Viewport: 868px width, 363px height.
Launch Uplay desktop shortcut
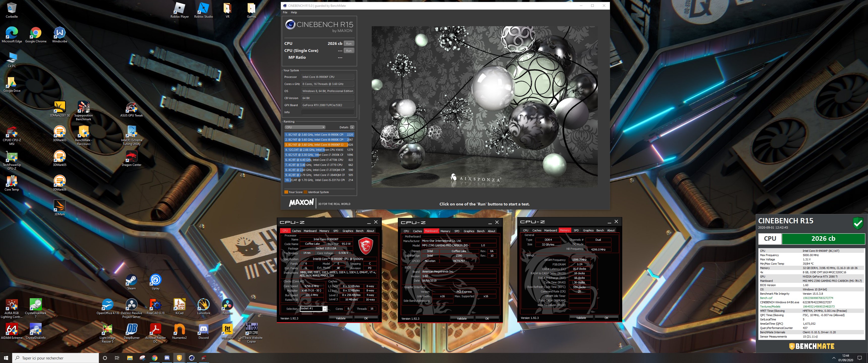(x=155, y=282)
